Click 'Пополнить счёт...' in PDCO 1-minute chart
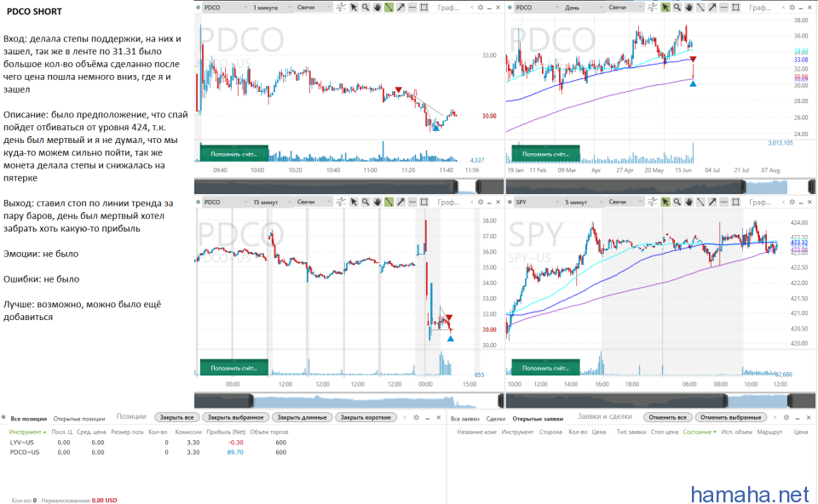 coord(233,154)
